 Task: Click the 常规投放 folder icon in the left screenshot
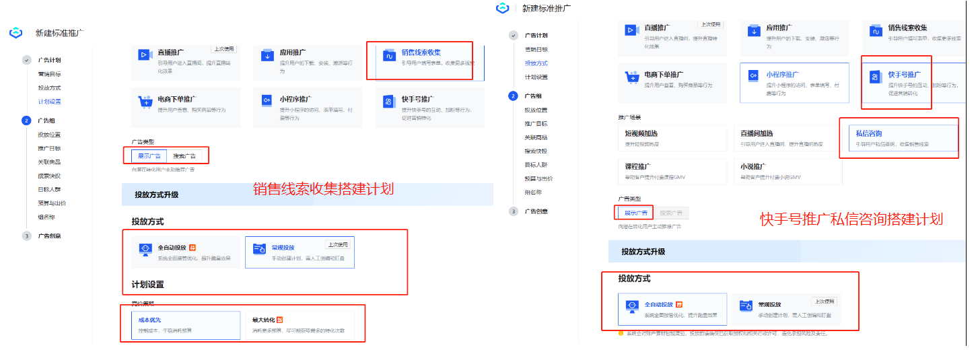pyautogui.click(x=259, y=250)
